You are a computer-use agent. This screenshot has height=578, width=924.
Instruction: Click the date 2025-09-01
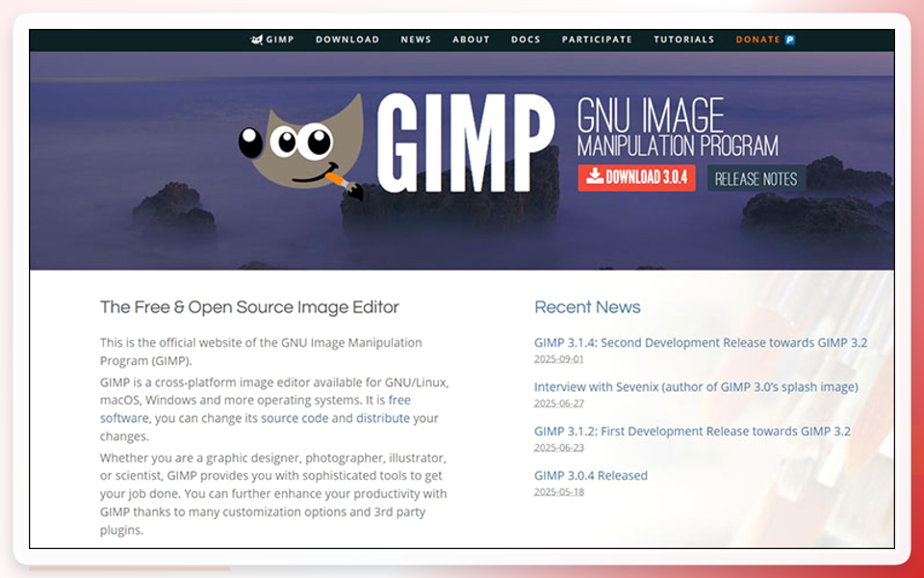pyautogui.click(x=558, y=359)
